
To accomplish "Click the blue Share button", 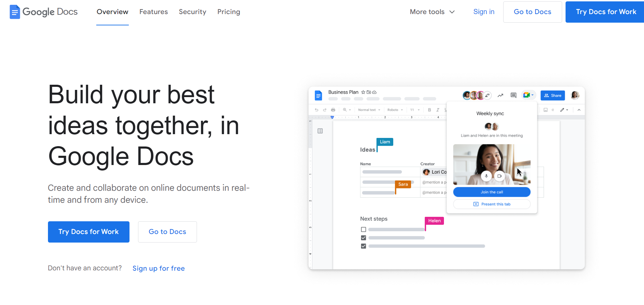I will [553, 95].
